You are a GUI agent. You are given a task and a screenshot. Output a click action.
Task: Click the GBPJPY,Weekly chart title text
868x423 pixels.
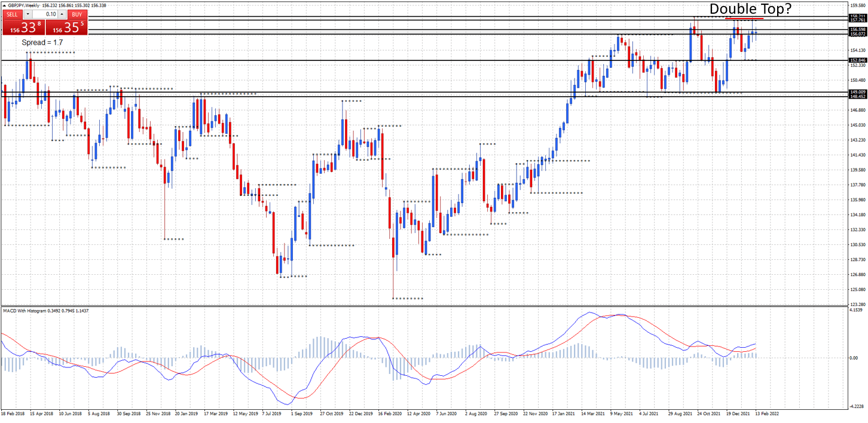[x=23, y=5]
